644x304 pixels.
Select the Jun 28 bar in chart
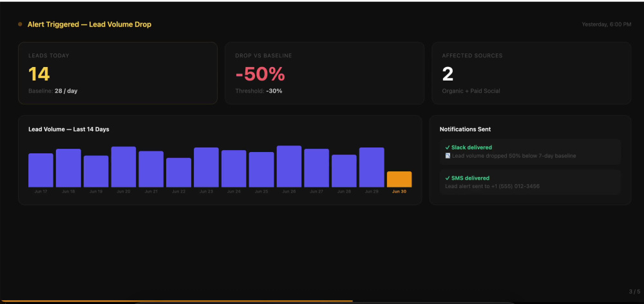344,171
